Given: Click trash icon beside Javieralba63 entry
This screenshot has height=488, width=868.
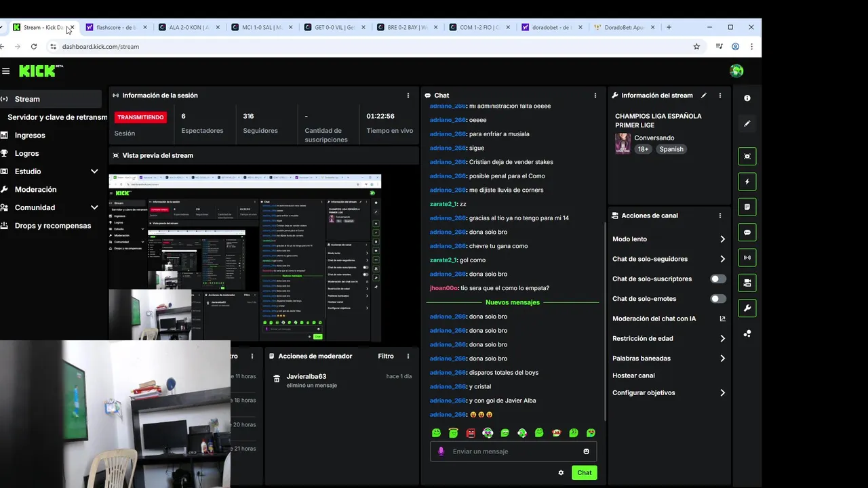Looking at the screenshot, I should point(277,379).
